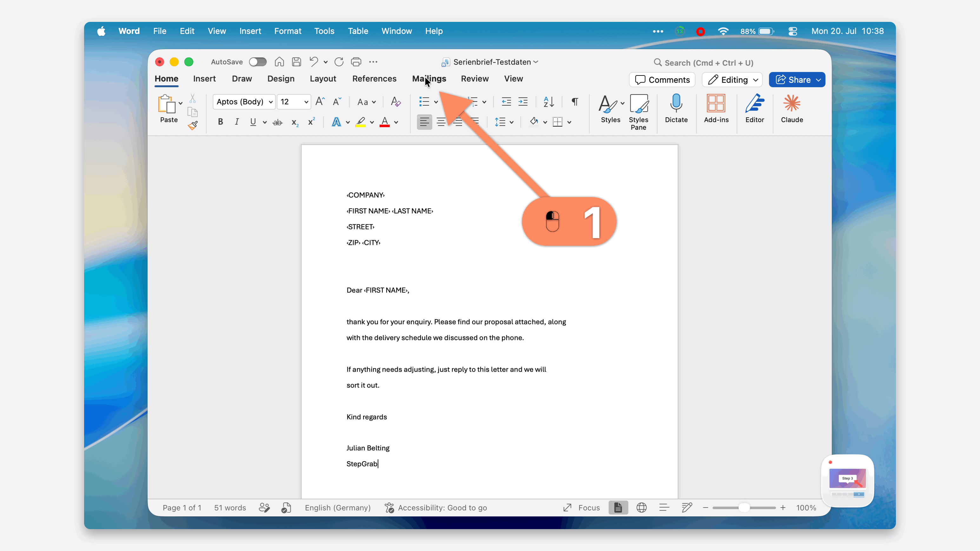Apply subscript formatting
This screenshot has width=980, height=551.
pyautogui.click(x=295, y=122)
